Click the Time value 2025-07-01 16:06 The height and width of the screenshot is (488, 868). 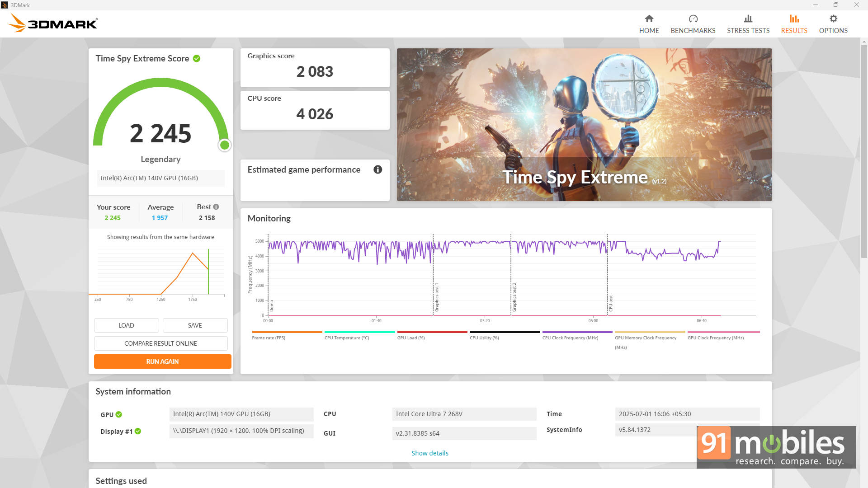[x=687, y=414]
